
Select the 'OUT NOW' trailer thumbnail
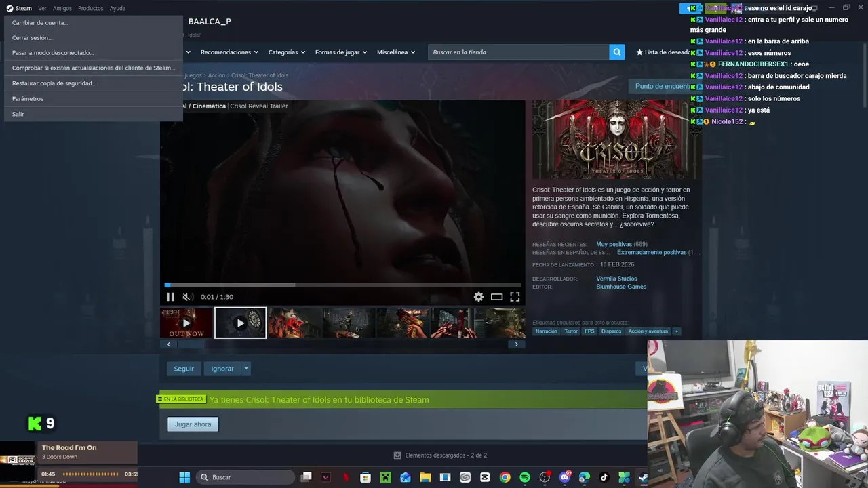point(186,323)
